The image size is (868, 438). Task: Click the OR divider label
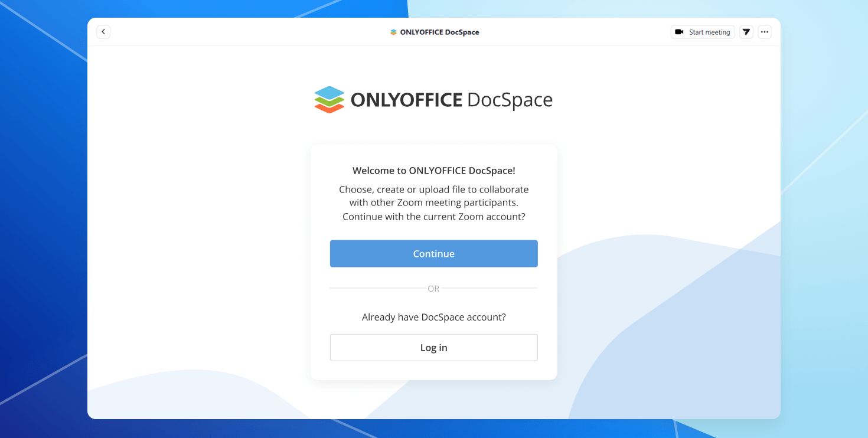pyautogui.click(x=433, y=289)
